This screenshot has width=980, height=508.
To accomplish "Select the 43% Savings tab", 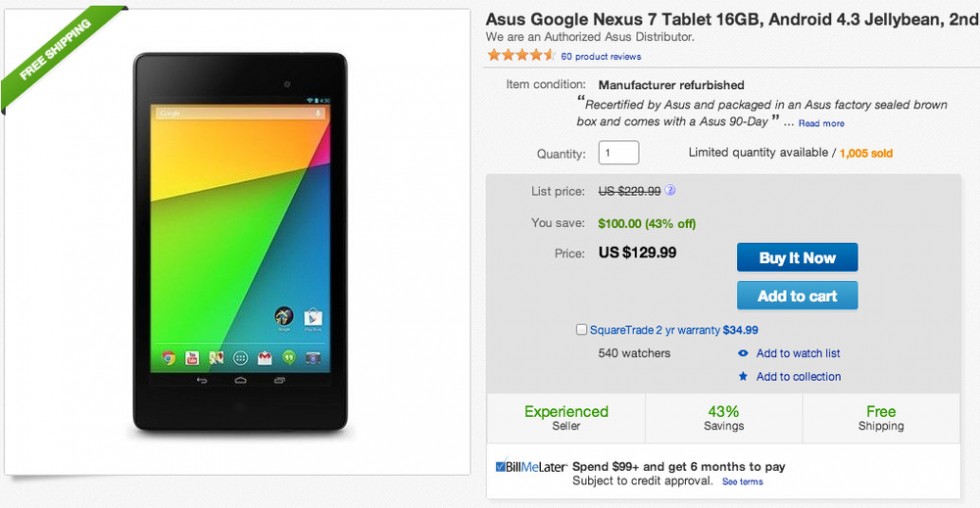I will pos(723,418).
